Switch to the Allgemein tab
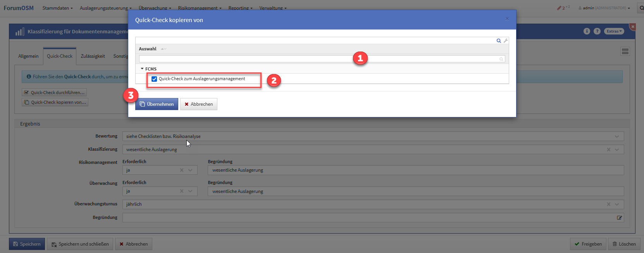 click(28, 56)
